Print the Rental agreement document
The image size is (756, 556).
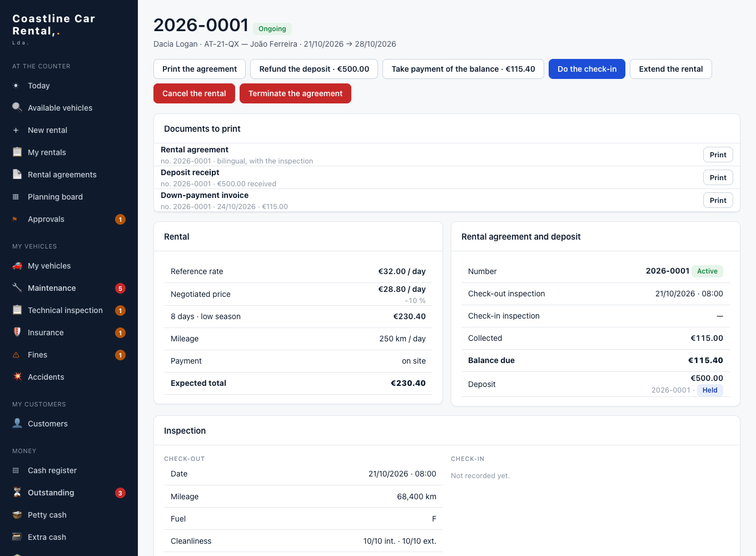point(718,155)
